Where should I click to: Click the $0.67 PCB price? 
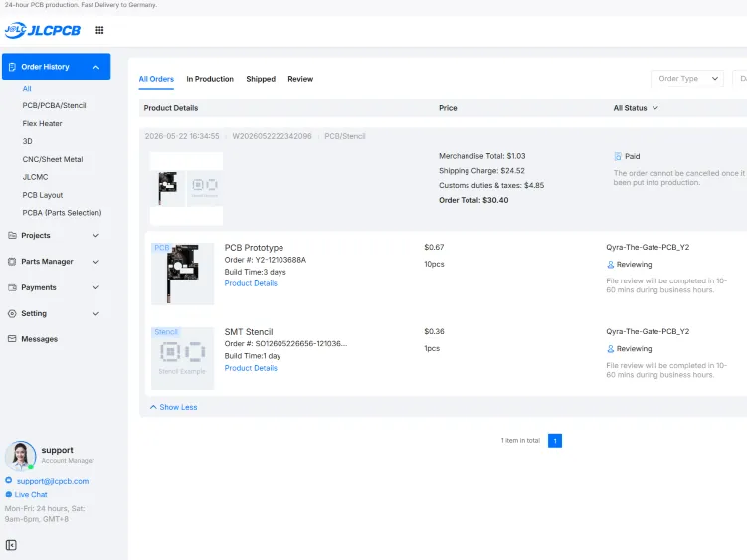pyautogui.click(x=434, y=248)
